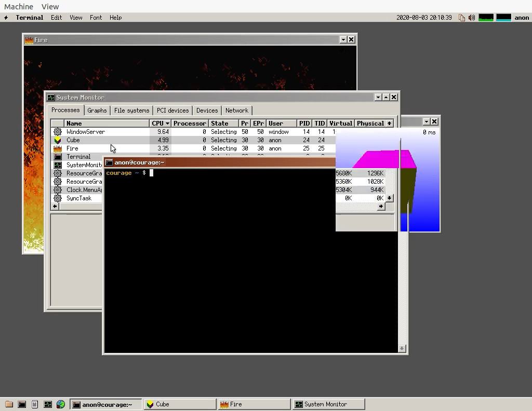Click the Fire window title icon
The image size is (532, 411).
[29, 40]
